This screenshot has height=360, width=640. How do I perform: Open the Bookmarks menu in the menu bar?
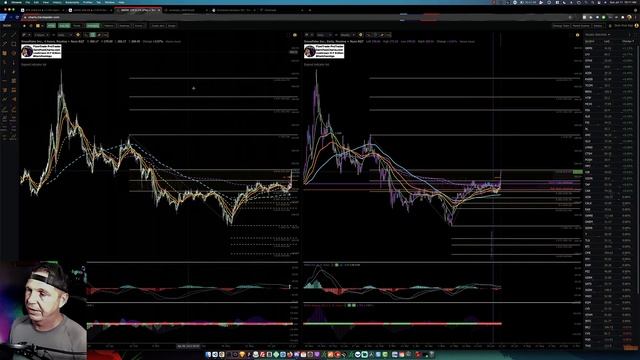[72, 2]
